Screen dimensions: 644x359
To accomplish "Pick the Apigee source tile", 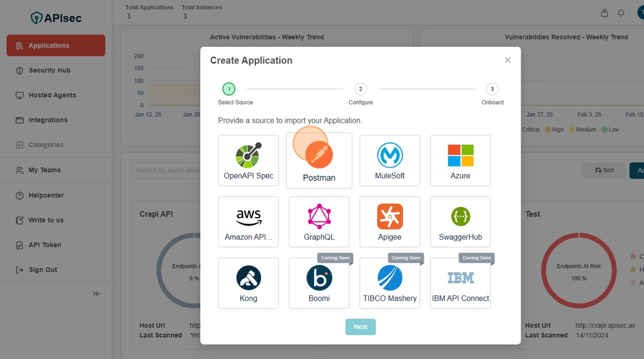I will [x=389, y=222].
